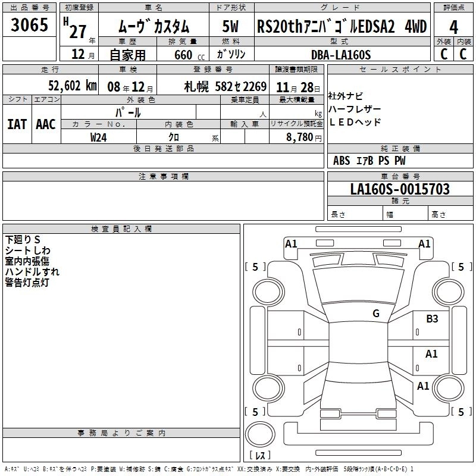
Task: Click registration number 札幌 582セ2269
Action: point(226,87)
